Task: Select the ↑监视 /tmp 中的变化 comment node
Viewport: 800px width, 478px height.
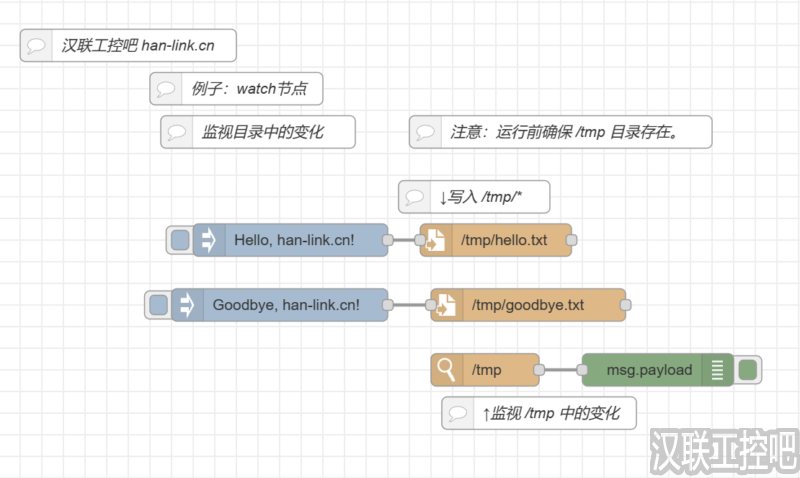Action: pyautogui.click(x=551, y=413)
